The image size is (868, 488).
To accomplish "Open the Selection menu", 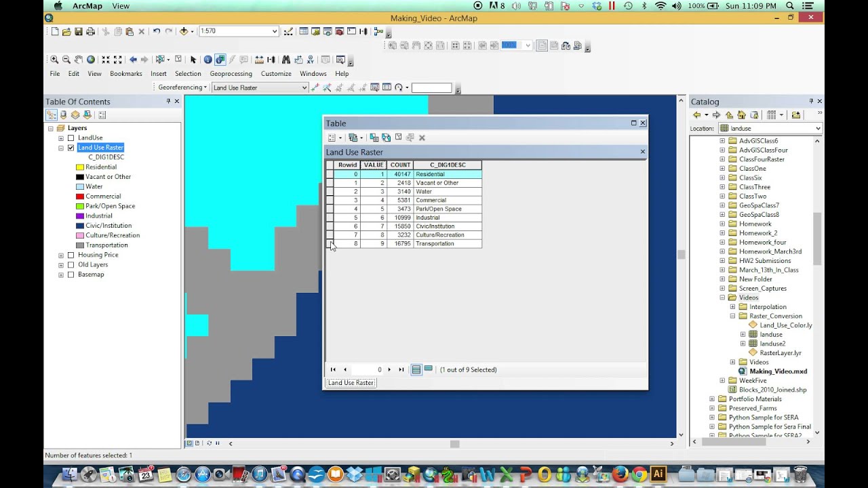I will 188,74.
